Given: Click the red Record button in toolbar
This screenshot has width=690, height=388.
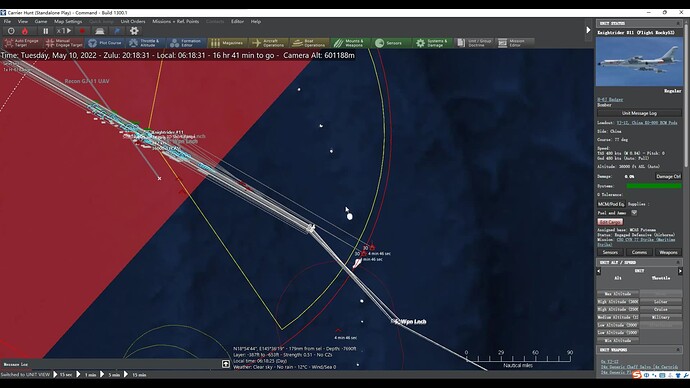Looking at the screenshot, I should point(82,31).
